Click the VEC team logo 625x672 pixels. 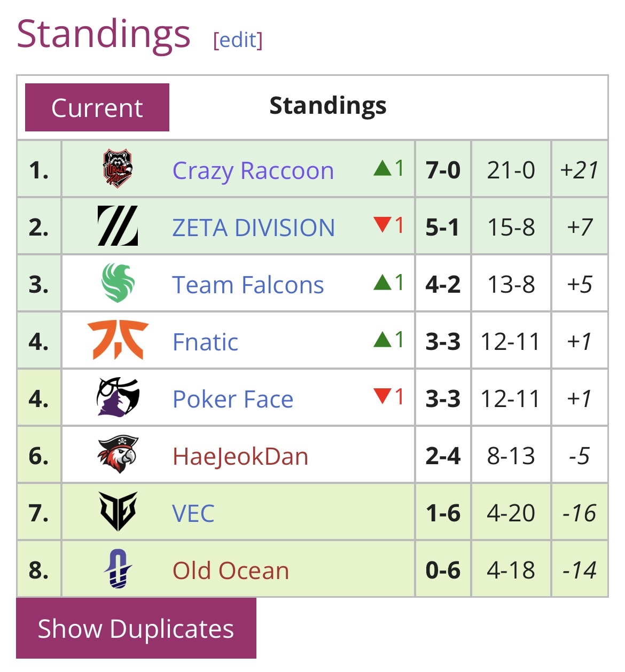pos(118,512)
